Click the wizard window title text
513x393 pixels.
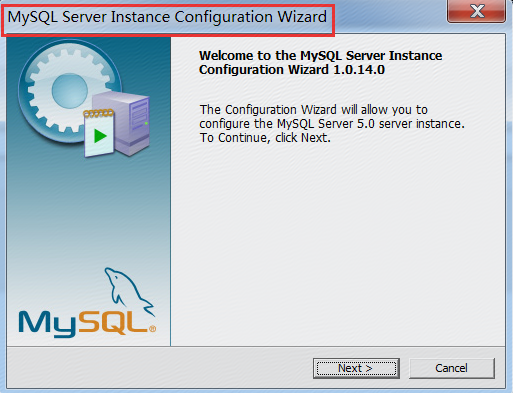pos(167,17)
